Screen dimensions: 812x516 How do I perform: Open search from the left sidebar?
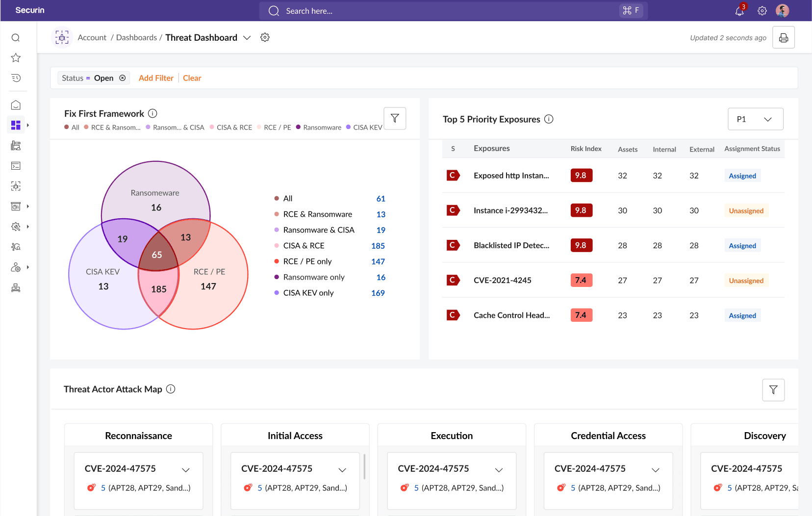[x=16, y=37]
